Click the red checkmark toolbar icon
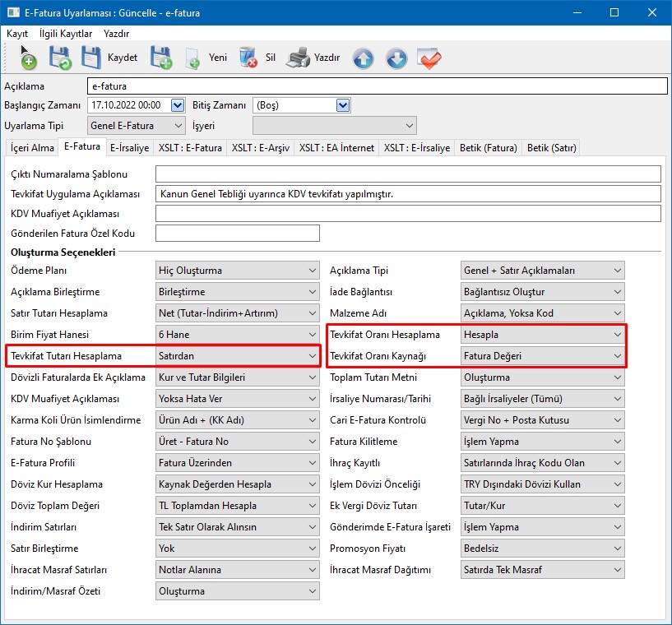Screen dimensions: 672x625 click(429, 58)
